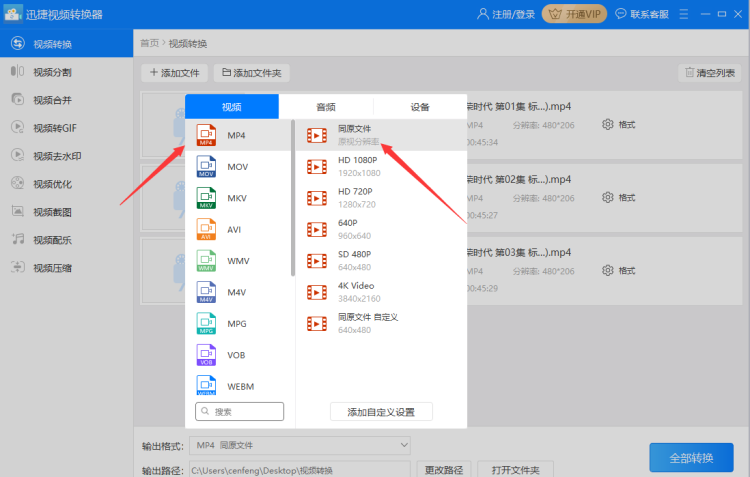Click 添加文件 button

tap(175, 73)
